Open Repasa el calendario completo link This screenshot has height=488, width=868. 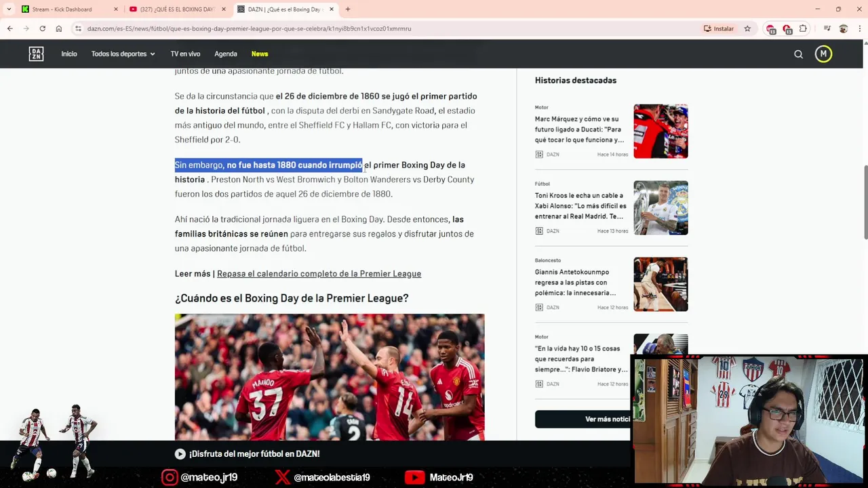319,274
